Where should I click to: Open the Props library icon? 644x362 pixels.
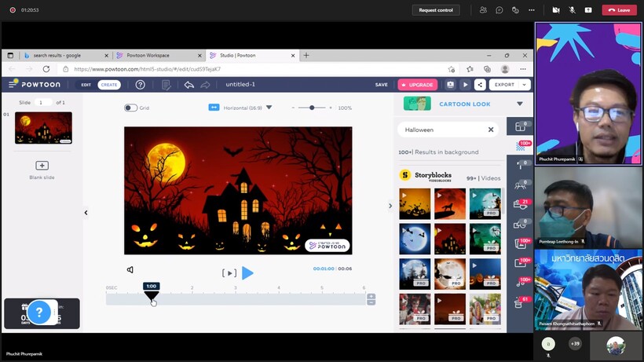click(521, 204)
